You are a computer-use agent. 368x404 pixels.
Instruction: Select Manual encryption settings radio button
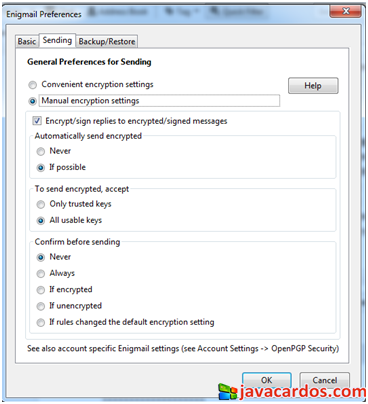click(32, 101)
